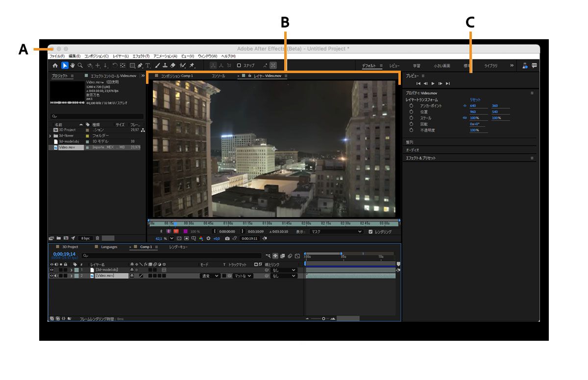Click the channel color display icon
The image size is (588, 380).
pos(201,238)
